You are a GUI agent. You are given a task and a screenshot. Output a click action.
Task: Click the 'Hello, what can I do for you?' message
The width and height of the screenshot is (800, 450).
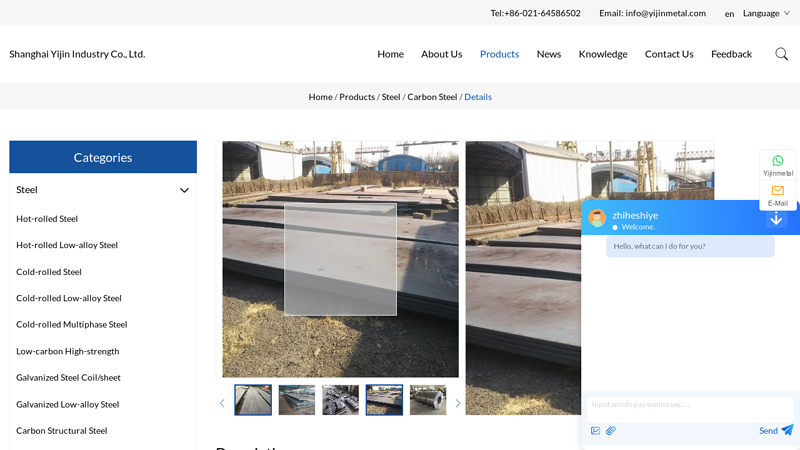[690, 246]
